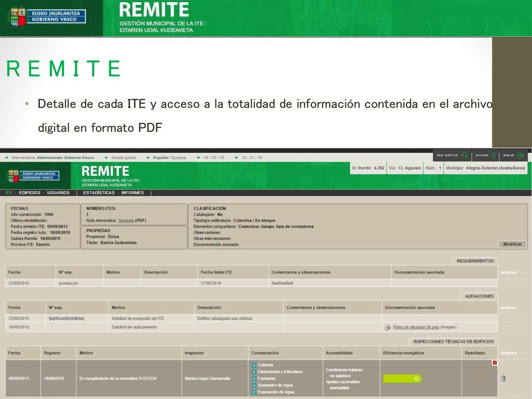This screenshot has width=532, height=399.
Task: Select the orange check mark in Resultado
Action: coord(480,378)
